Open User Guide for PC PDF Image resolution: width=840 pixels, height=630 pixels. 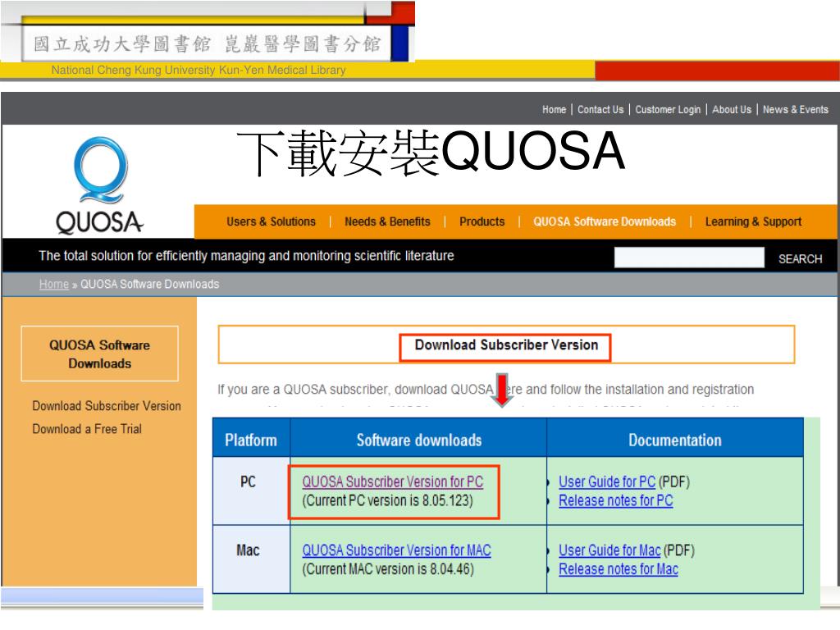pos(607,482)
